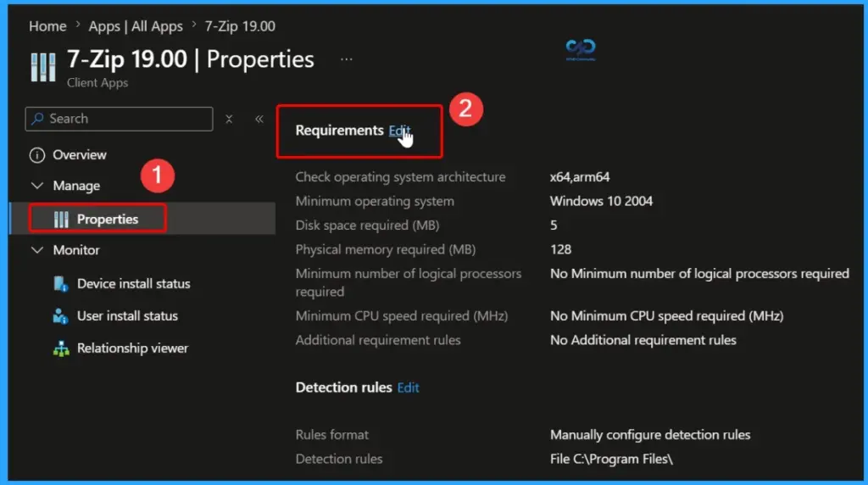Click the Requirements section heading
The width and height of the screenshot is (868, 485).
point(339,131)
